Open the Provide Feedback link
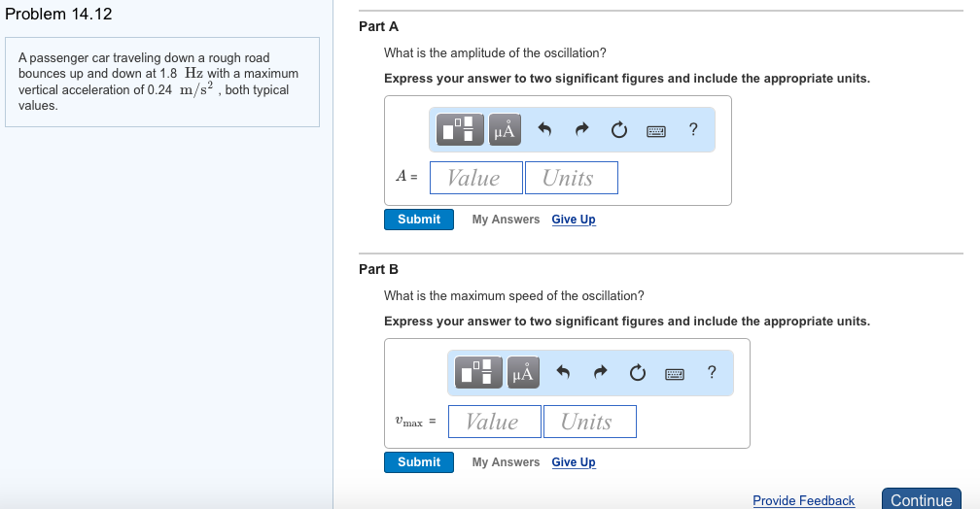The width and height of the screenshot is (980, 509). [x=803, y=500]
